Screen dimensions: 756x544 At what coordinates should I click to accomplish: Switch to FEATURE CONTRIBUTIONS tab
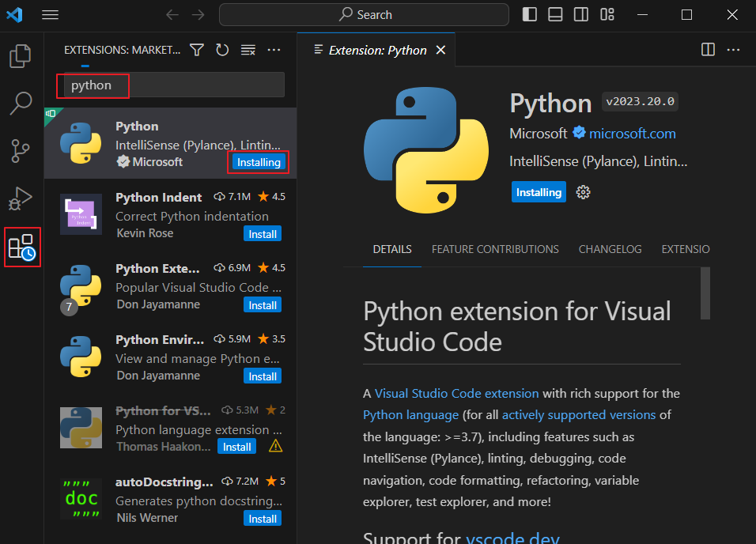tap(495, 249)
